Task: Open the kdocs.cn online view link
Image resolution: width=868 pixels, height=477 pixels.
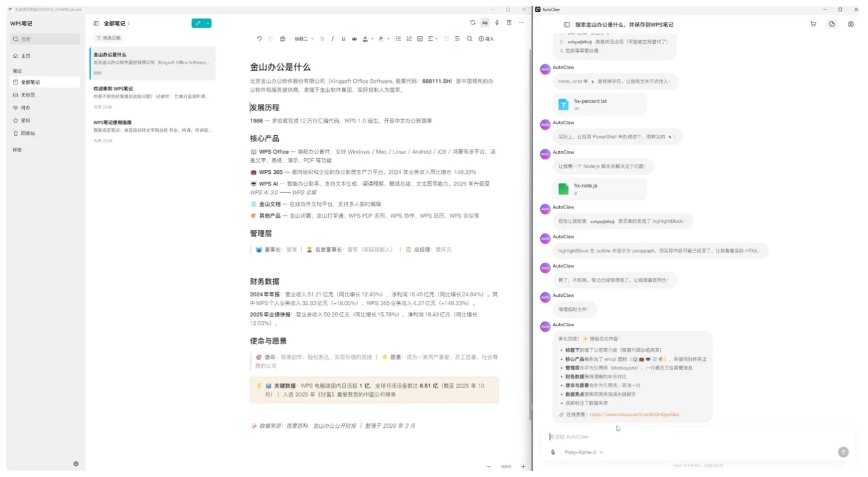Action: pos(634,415)
